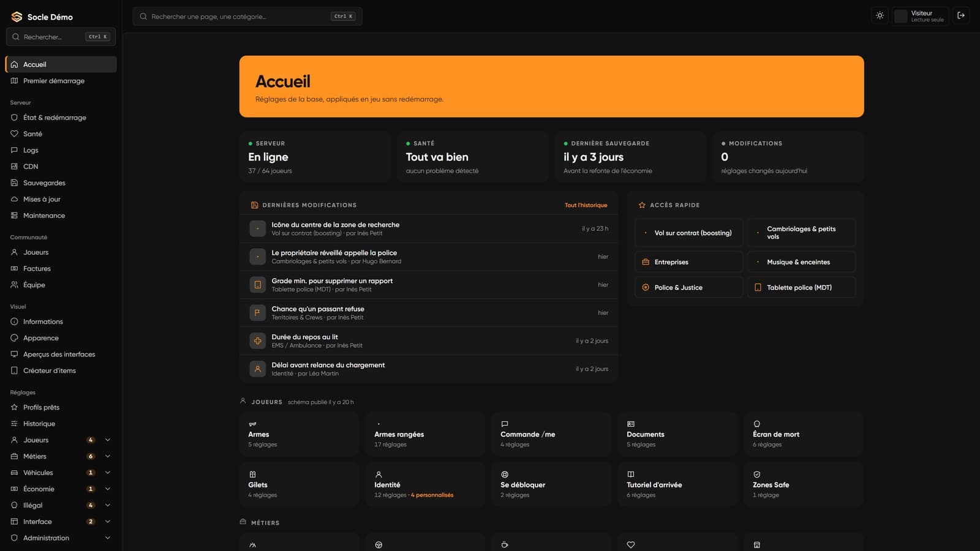Screen dimensions: 980x551
Task: Open the Logs page
Action: coord(61,150)
